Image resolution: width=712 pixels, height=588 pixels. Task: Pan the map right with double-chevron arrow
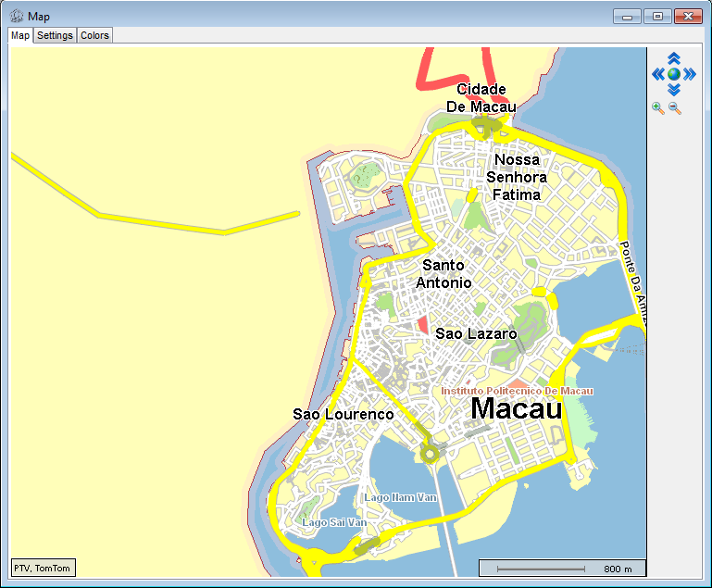coord(690,74)
